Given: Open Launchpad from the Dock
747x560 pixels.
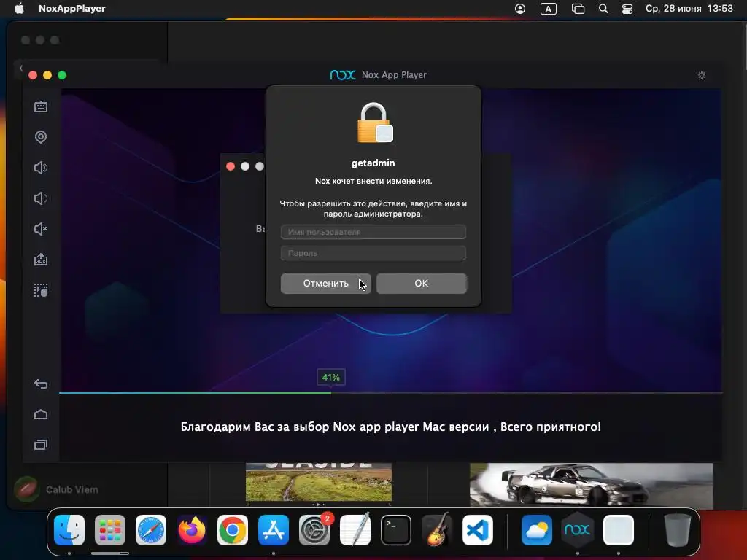Looking at the screenshot, I should pos(110,530).
